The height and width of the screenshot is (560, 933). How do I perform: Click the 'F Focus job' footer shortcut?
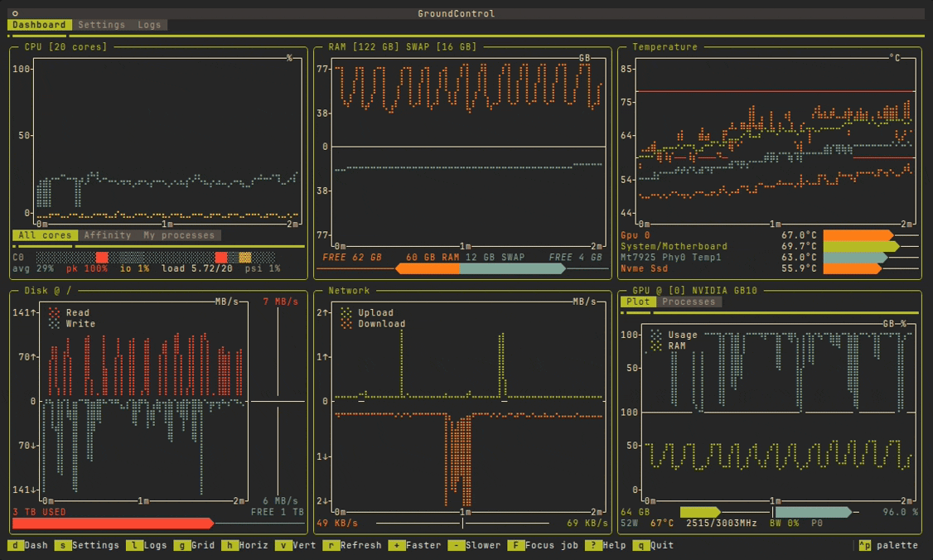point(543,545)
